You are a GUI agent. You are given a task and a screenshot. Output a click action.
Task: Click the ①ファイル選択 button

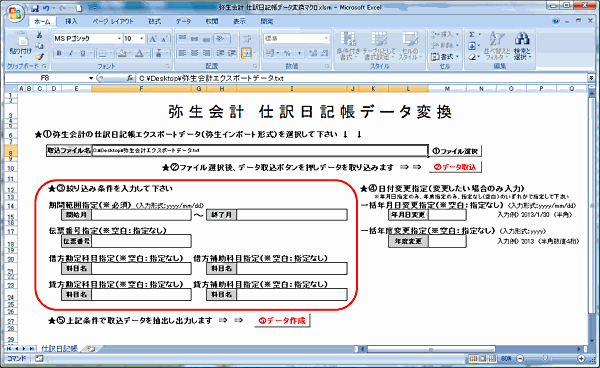pyautogui.click(x=455, y=151)
